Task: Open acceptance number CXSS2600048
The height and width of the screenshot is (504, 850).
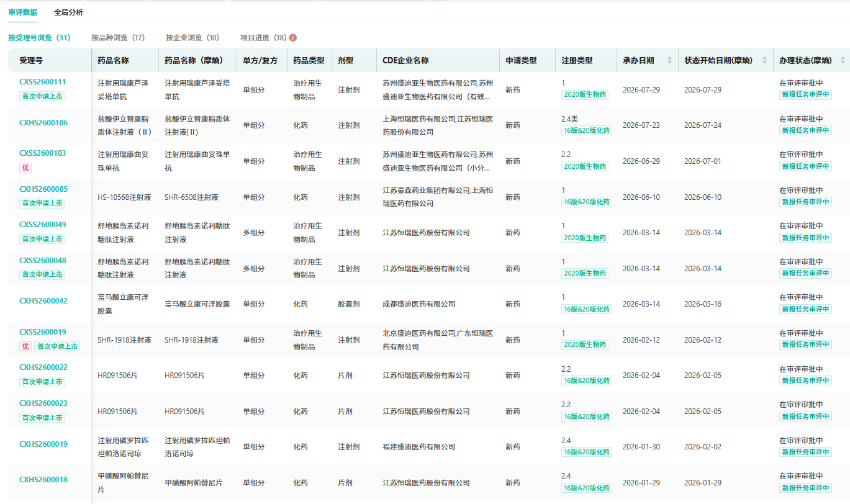Action: pyautogui.click(x=42, y=261)
